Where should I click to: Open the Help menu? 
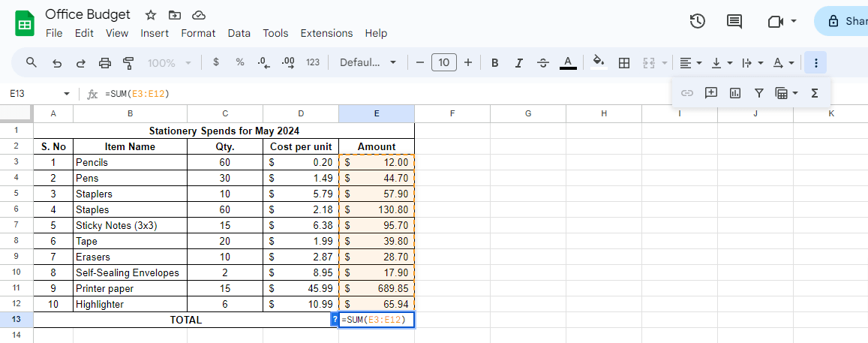(x=376, y=33)
